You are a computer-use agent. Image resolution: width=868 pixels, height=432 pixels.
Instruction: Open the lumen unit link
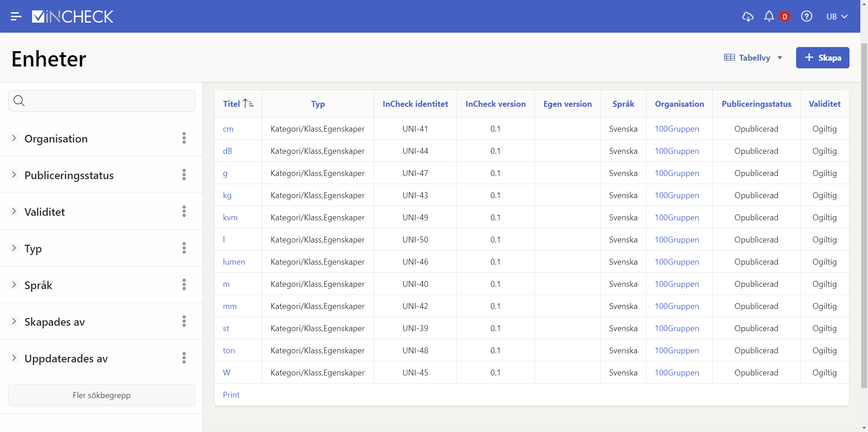point(234,262)
